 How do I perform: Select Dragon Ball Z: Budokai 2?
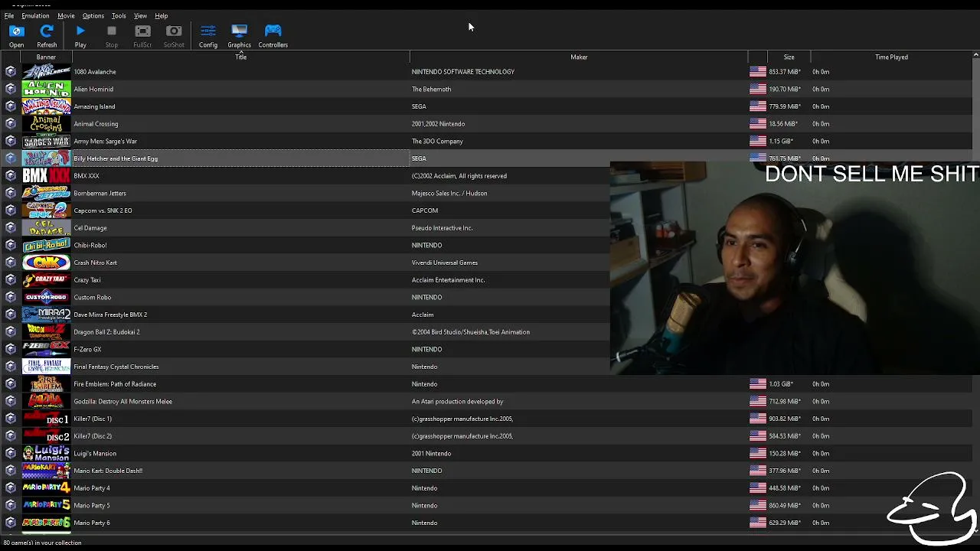click(x=106, y=332)
